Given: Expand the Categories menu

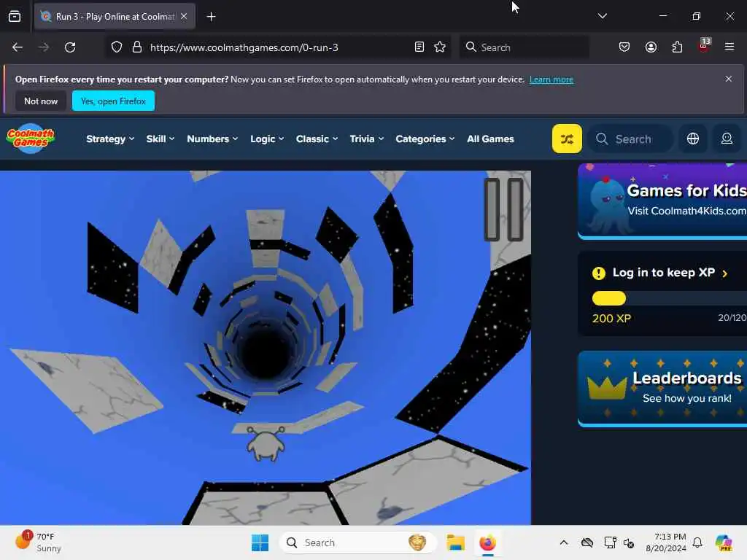Looking at the screenshot, I should (425, 139).
